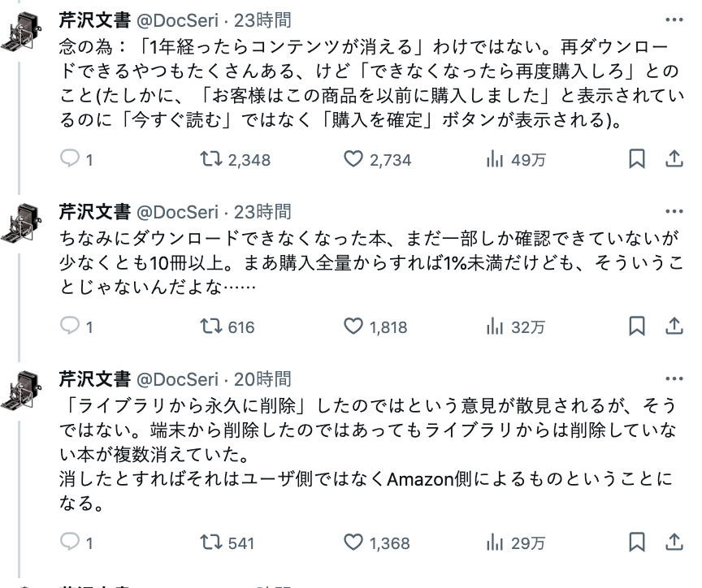Image resolution: width=702 pixels, height=588 pixels.
Task: Open the 20時間 timestamp link
Action: coord(262,379)
